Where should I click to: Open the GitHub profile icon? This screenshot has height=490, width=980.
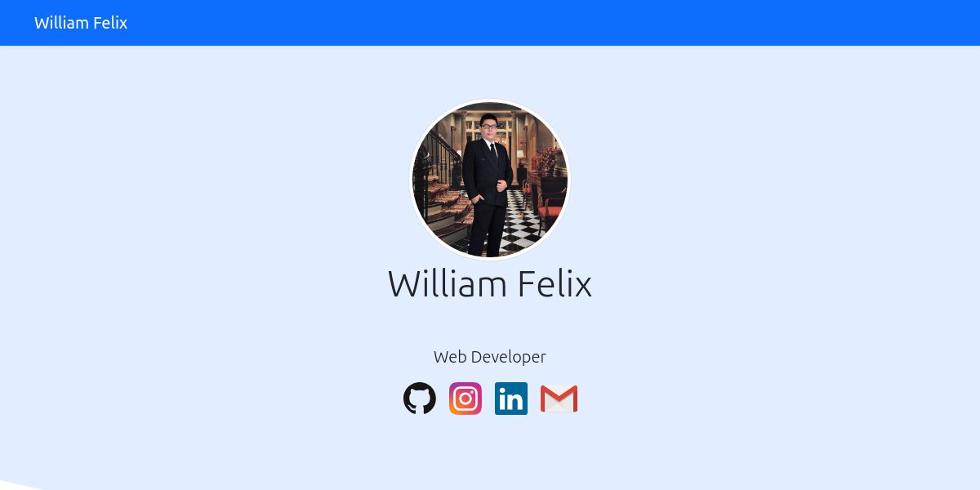420,399
